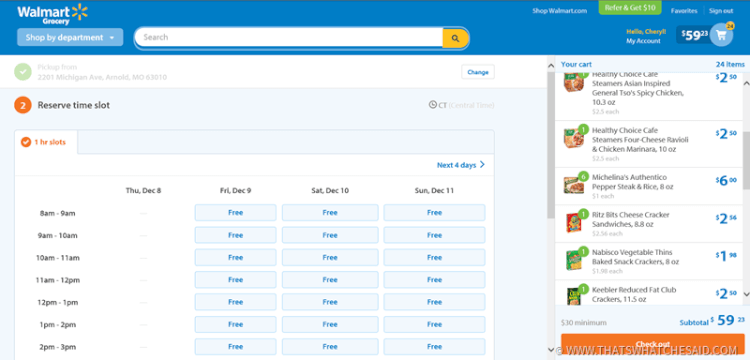Screen dimensions: 750x360
Task: Click the orange step 2 circle
Action: point(22,105)
